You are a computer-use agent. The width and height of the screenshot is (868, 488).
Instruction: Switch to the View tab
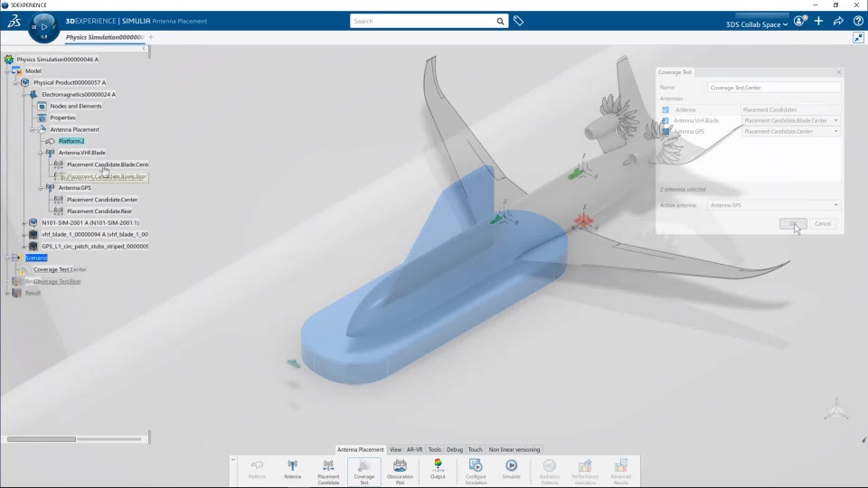pos(395,450)
